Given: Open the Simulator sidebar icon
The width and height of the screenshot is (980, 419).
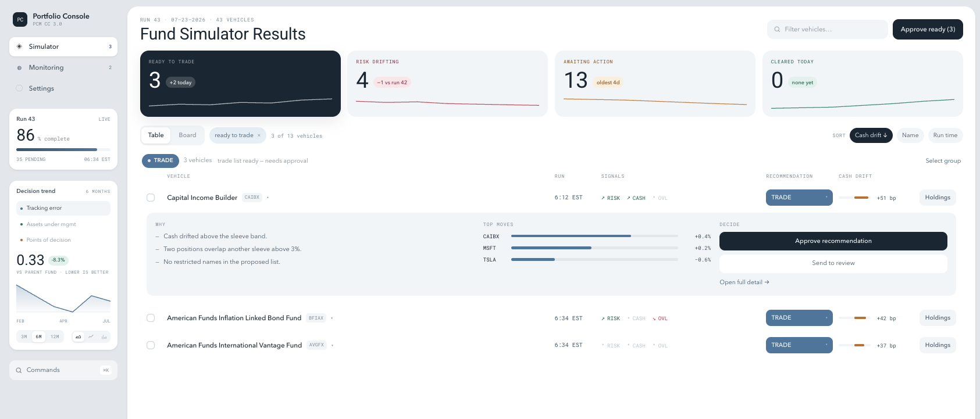Looking at the screenshot, I should (19, 46).
